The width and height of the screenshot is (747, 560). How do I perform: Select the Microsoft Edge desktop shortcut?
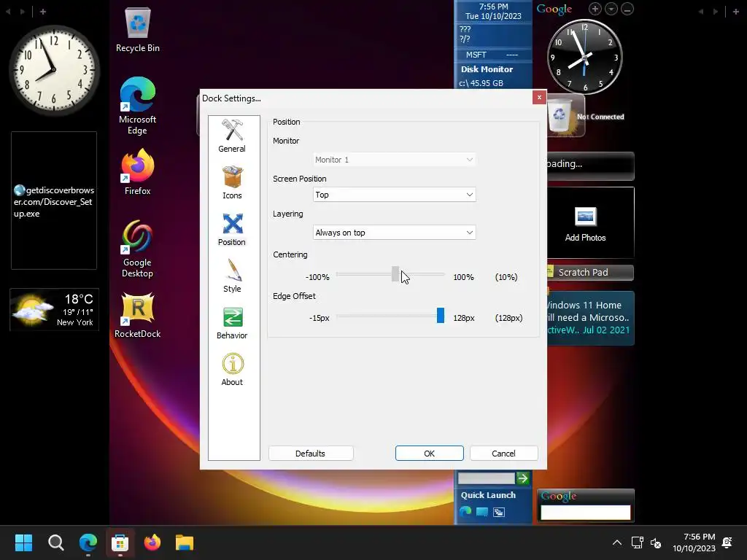click(x=138, y=106)
